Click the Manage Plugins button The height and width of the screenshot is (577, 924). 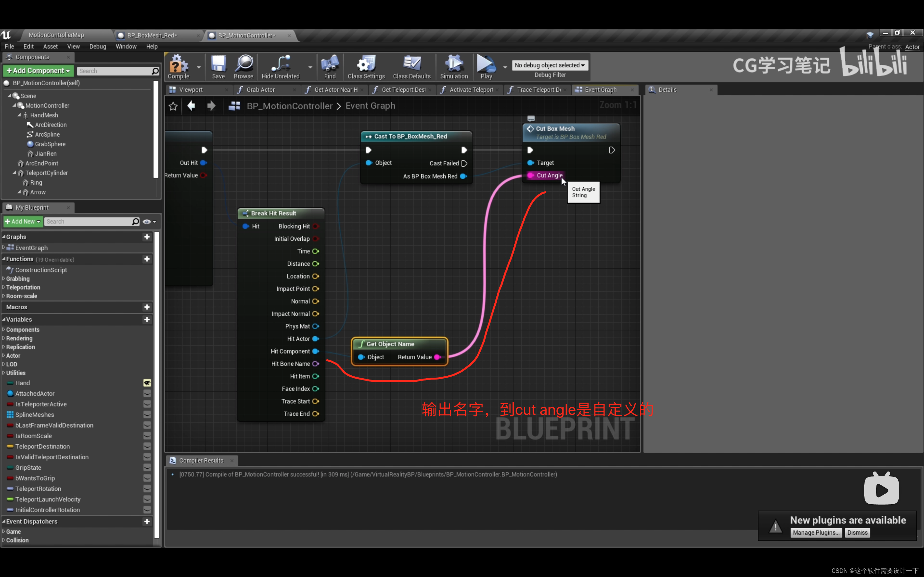click(816, 533)
